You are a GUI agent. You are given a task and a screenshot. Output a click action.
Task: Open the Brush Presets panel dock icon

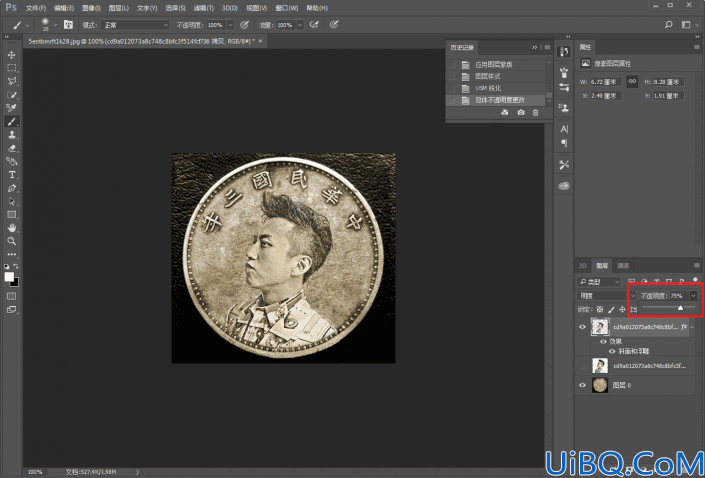tap(564, 72)
